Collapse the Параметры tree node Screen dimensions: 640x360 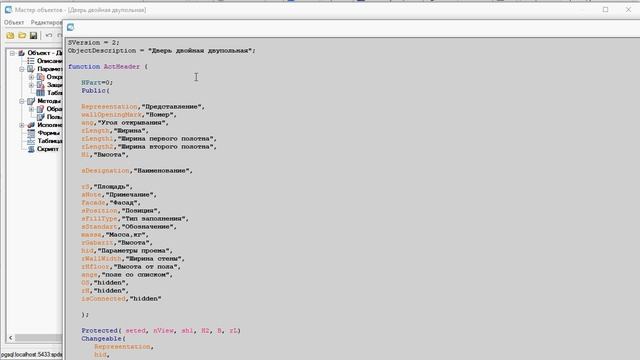click(x=22, y=69)
